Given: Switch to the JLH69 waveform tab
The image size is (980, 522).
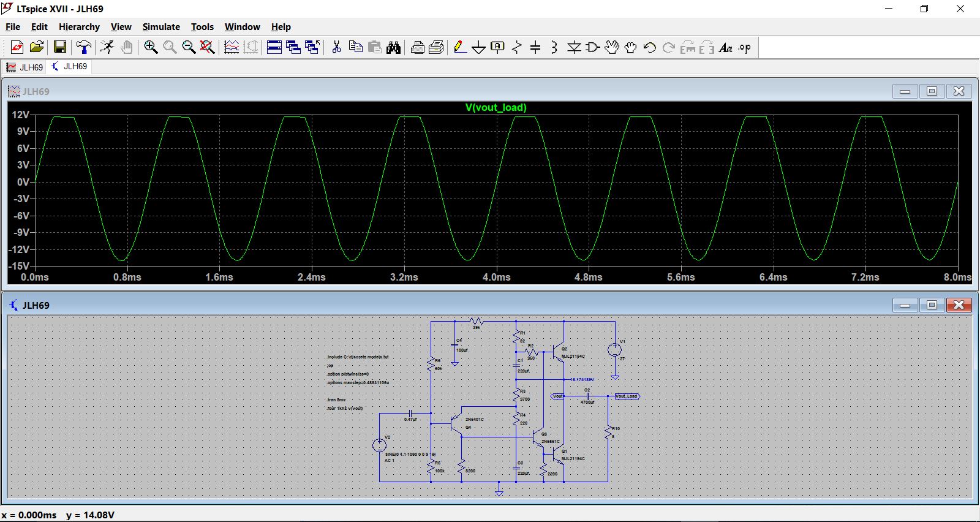Looking at the screenshot, I should [24, 67].
